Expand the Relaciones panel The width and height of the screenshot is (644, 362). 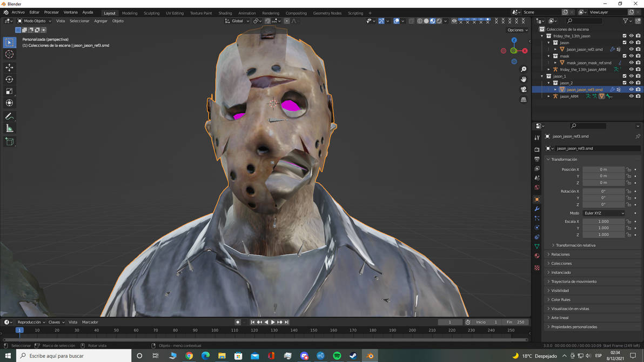[560, 254]
